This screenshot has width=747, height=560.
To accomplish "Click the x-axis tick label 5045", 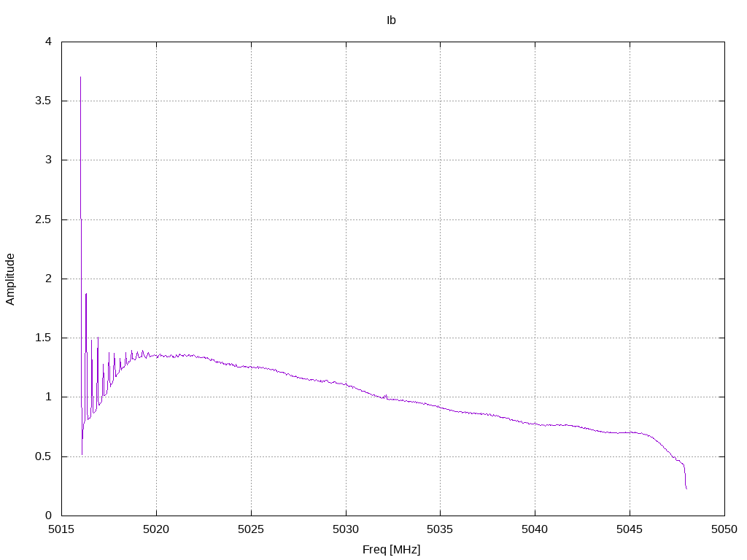I will 630,529.
